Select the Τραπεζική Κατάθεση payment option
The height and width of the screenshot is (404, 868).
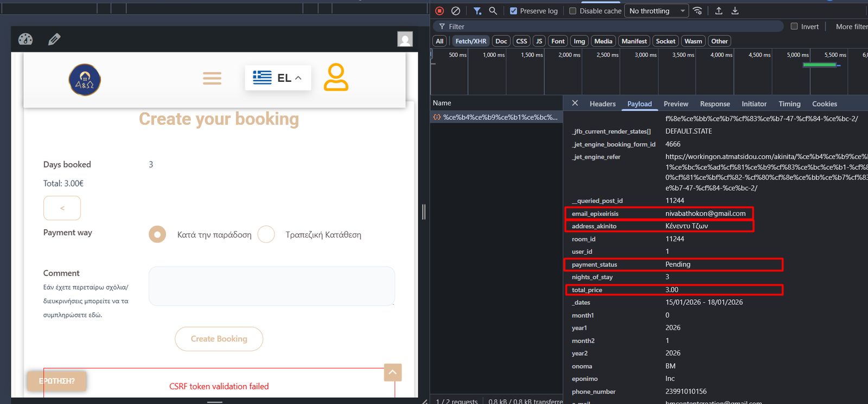(x=266, y=234)
